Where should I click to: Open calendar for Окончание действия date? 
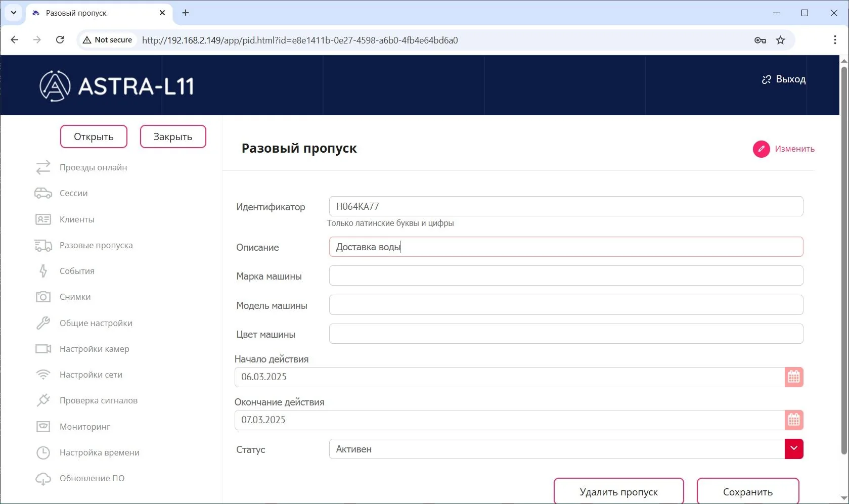point(794,420)
